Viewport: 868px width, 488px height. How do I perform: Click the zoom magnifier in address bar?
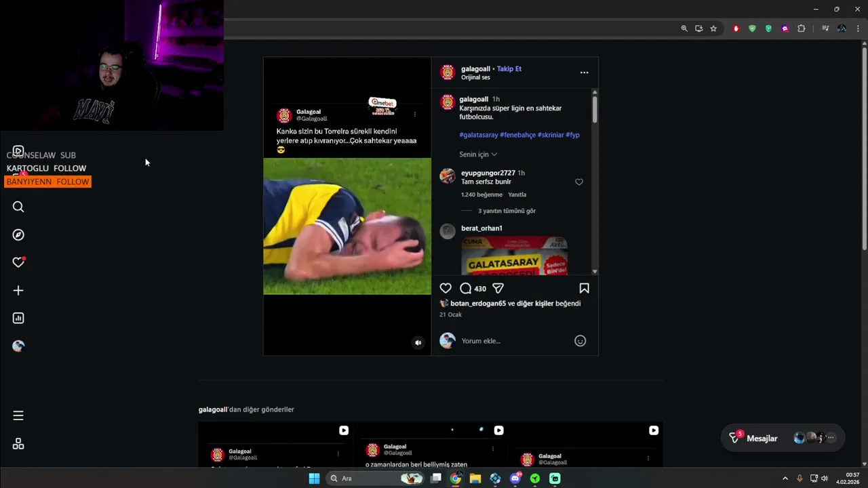(x=684, y=28)
